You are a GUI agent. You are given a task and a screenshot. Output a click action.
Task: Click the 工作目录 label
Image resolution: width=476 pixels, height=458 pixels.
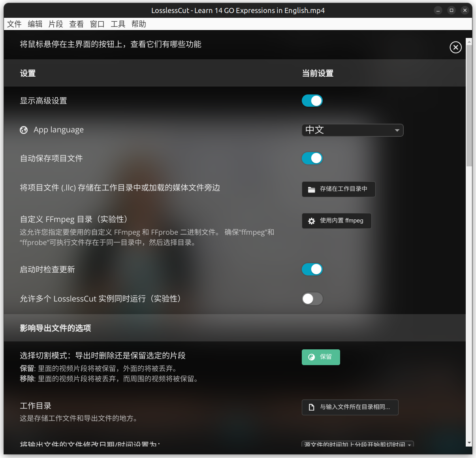click(x=36, y=406)
